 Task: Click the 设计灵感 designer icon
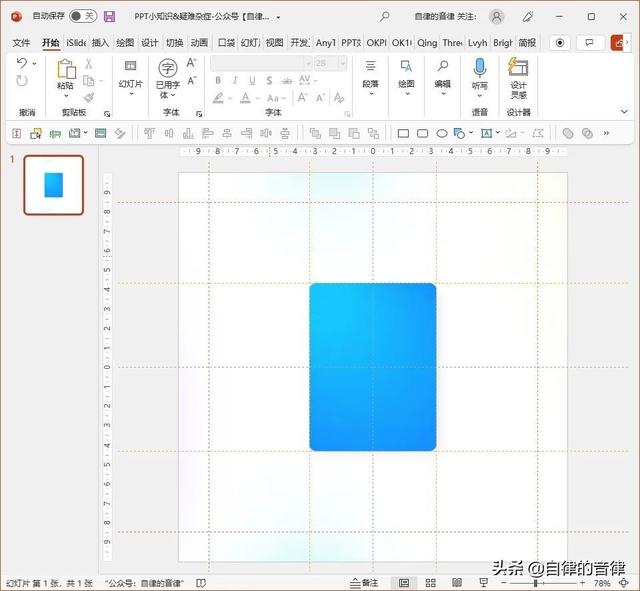point(518,67)
